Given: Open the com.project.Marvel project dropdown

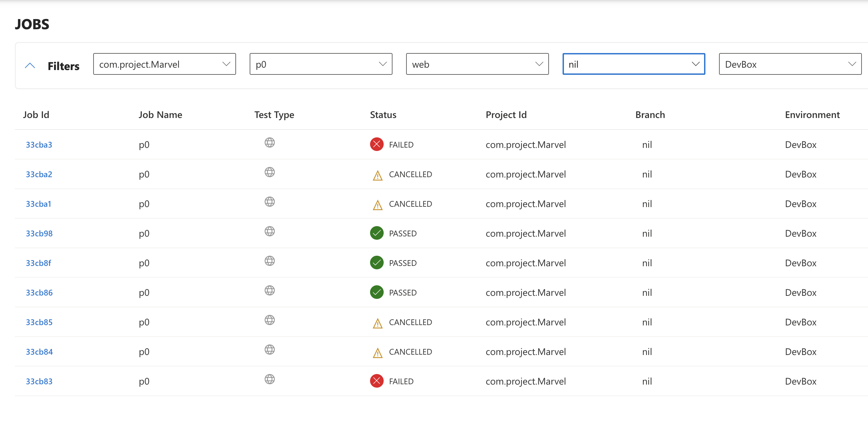Looking at the screenshot, I should tap(164, 64).
